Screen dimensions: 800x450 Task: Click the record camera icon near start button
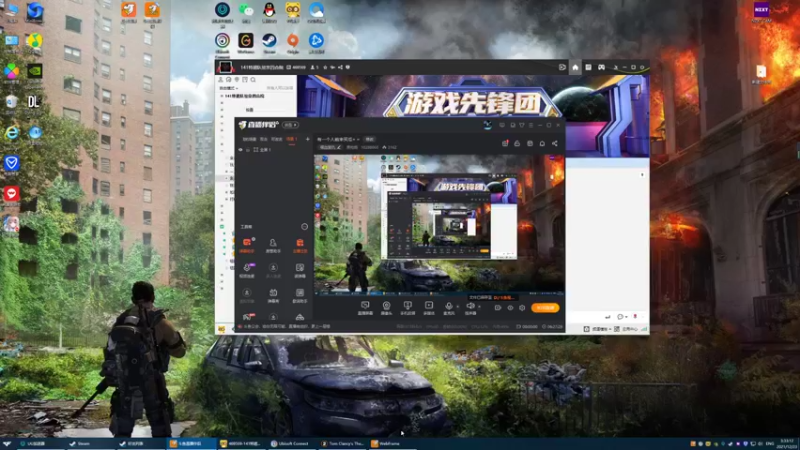pos(498,308)
